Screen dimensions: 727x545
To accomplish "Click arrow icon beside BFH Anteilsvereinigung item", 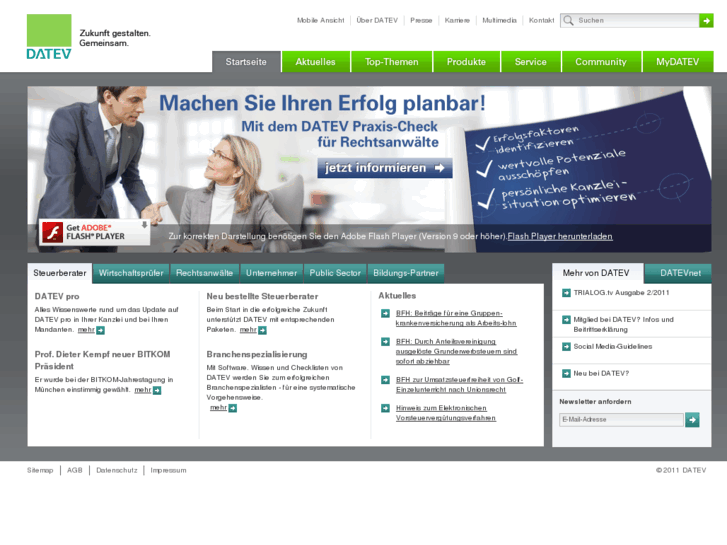I will coord(385,342).
